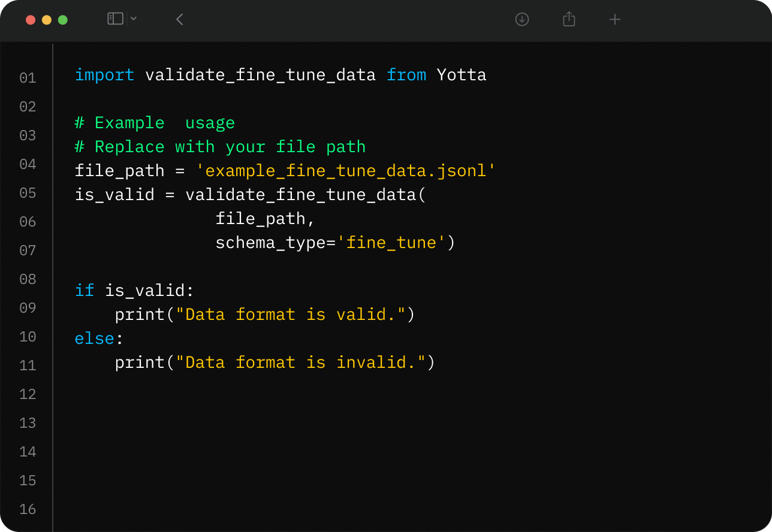Viewport: 772px width, 532px height.
Task: Place cursor on the 'Yotta' module name
Action: click(x=461, y=75)
